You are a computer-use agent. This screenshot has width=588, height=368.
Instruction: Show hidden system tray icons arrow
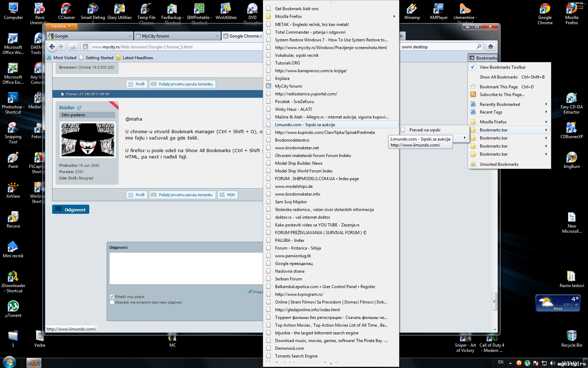(510, 363)
